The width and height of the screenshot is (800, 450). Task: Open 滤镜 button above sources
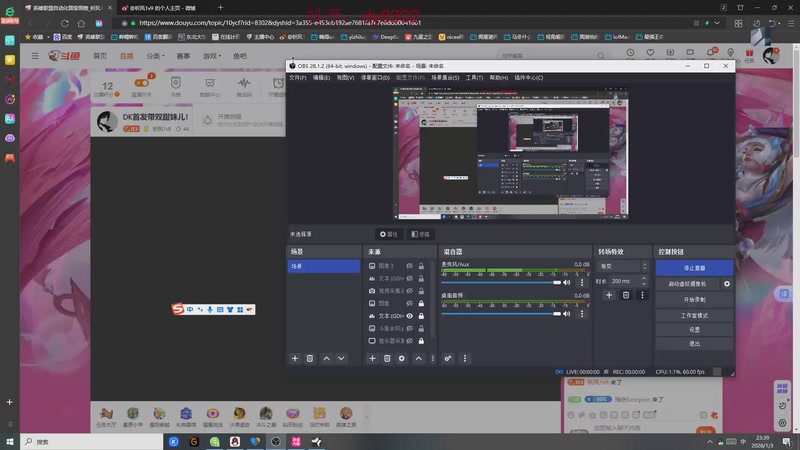click(420, 234)
